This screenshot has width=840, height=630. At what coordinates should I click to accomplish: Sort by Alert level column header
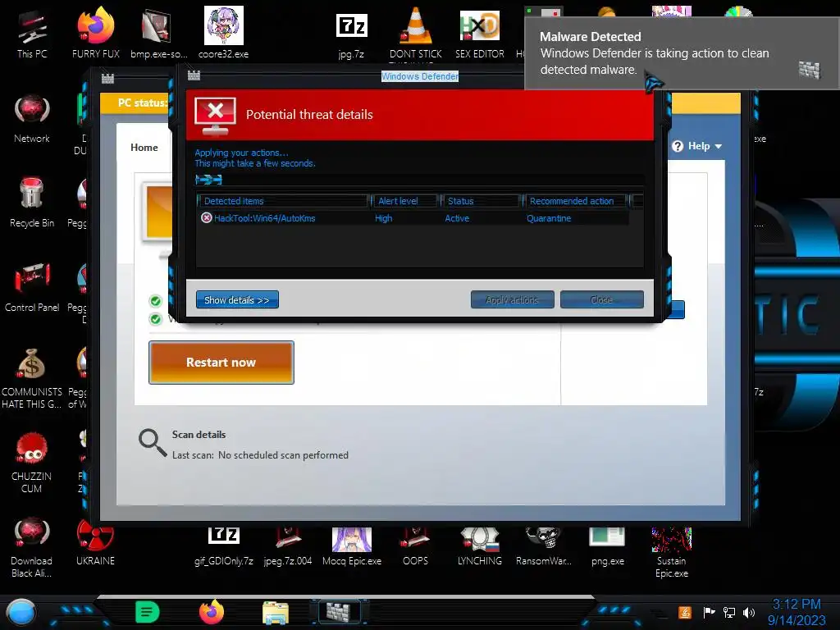(x=405, y=201)
